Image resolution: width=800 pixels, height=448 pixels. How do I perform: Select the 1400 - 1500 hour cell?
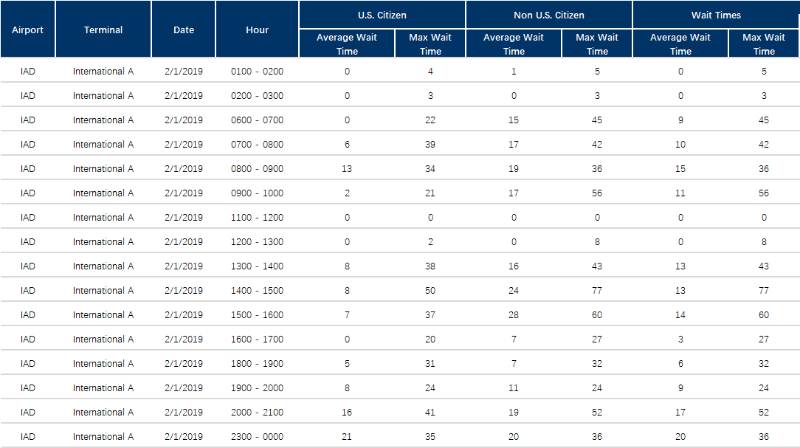click(257, 290)
